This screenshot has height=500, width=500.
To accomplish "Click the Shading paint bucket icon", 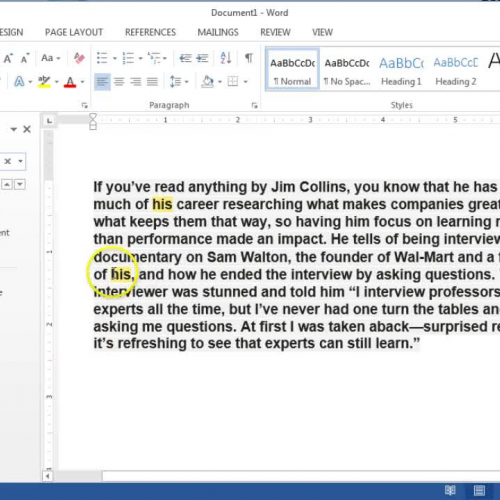I will click(x=208, y=82).
